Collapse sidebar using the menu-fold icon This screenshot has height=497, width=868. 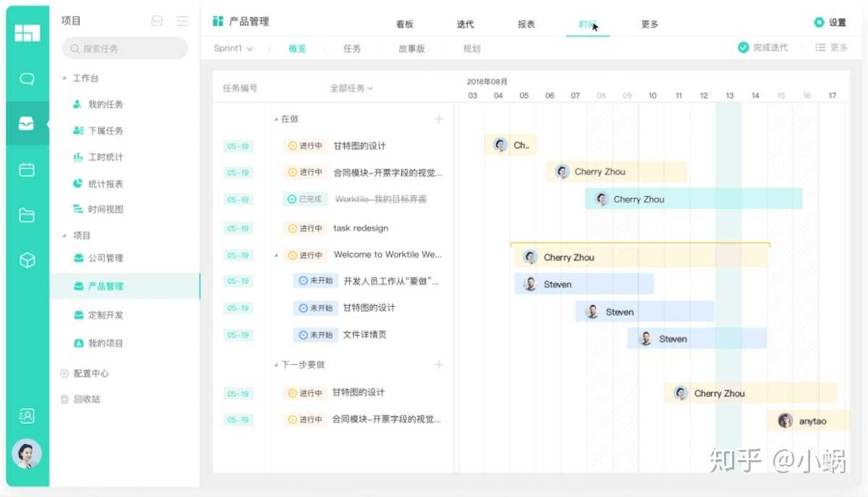tap(182, 22)
